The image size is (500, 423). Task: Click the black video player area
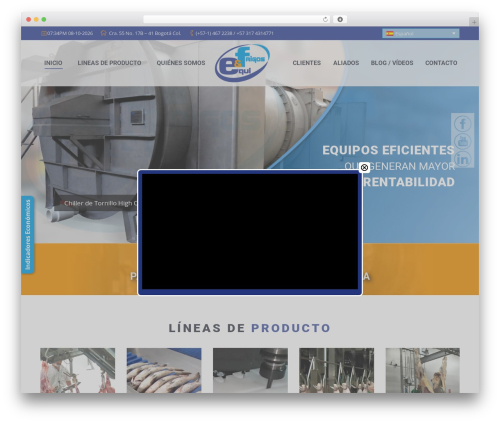(x=250, y=231)
